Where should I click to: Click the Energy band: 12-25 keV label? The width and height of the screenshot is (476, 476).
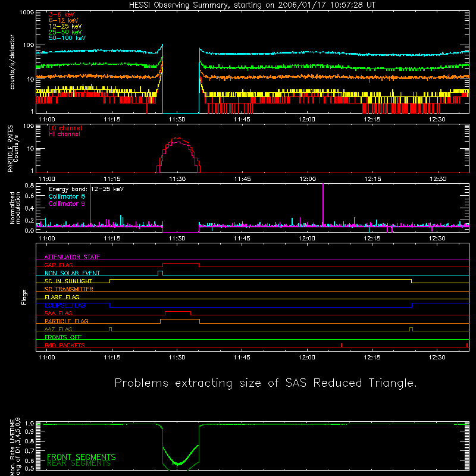[x=86, y=189]
